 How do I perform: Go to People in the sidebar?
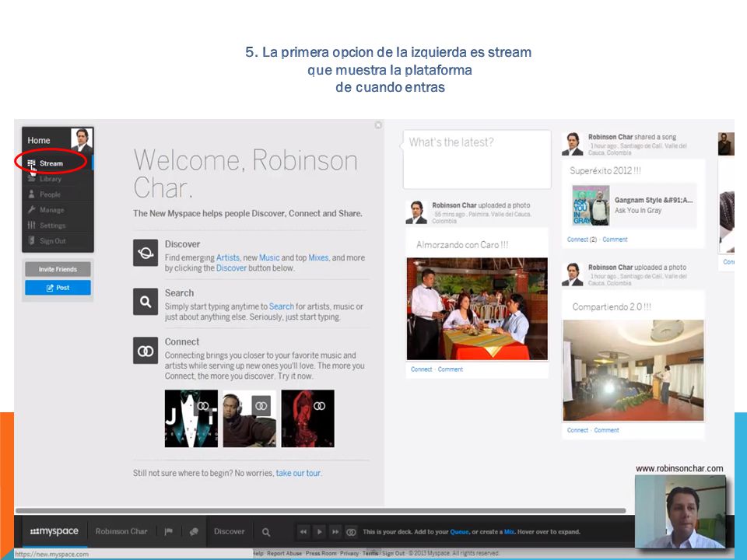[50, 194]
